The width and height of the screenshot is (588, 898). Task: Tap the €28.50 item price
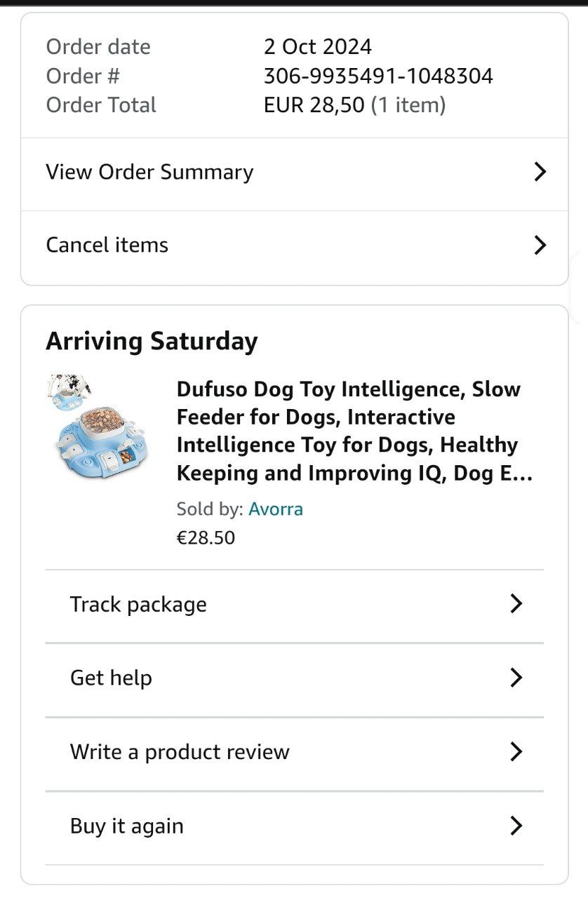pos(206,538)
